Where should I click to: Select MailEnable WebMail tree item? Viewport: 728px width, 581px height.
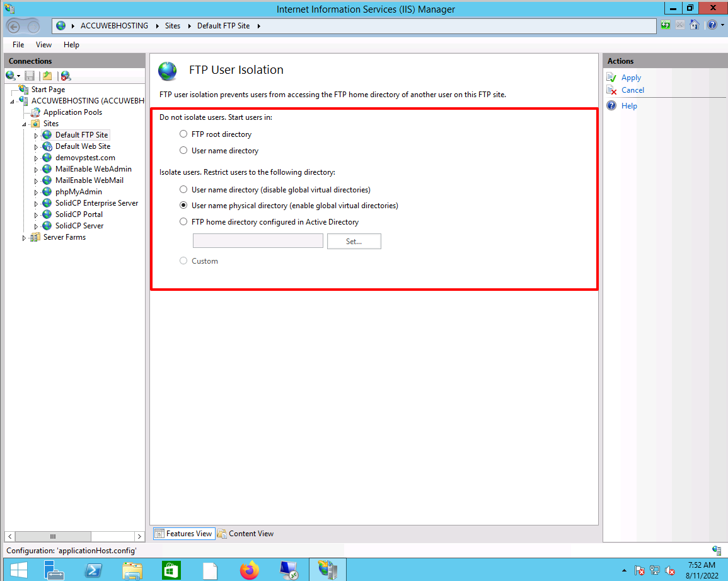point(89,180)
